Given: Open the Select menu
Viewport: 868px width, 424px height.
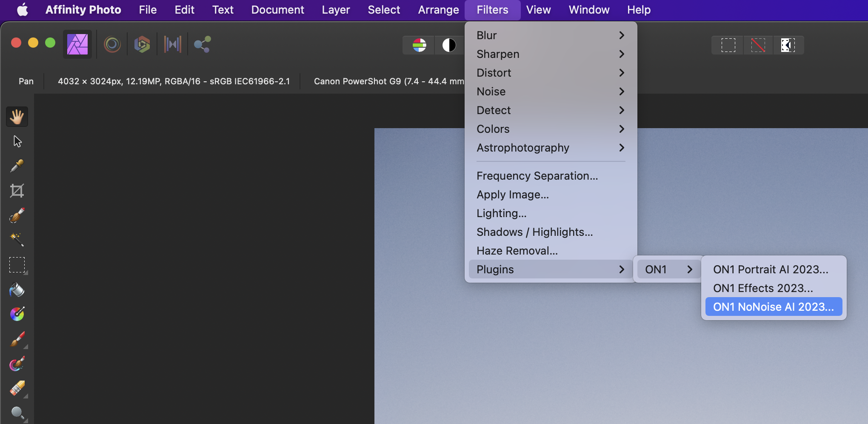Looking at the screenshot, I should pyautogui.click(x=384, y=10).
